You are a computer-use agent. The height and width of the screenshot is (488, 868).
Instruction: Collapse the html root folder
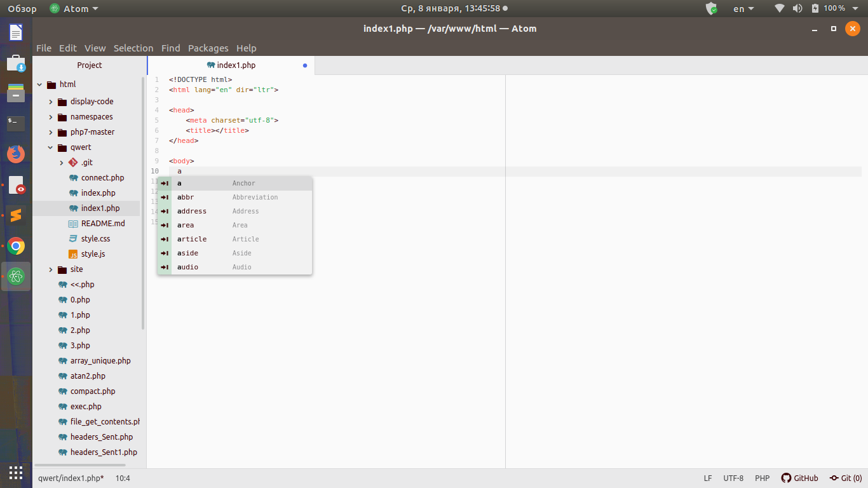(39, 85)
